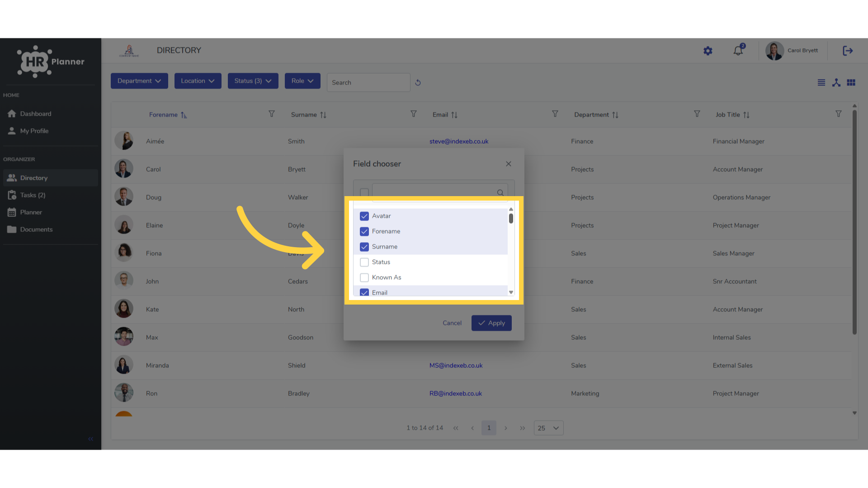Uncheck the Avatar field checkbox
The width and height of the screenshot is (868, 488).
pyautogui.click(x=364, y=216)
